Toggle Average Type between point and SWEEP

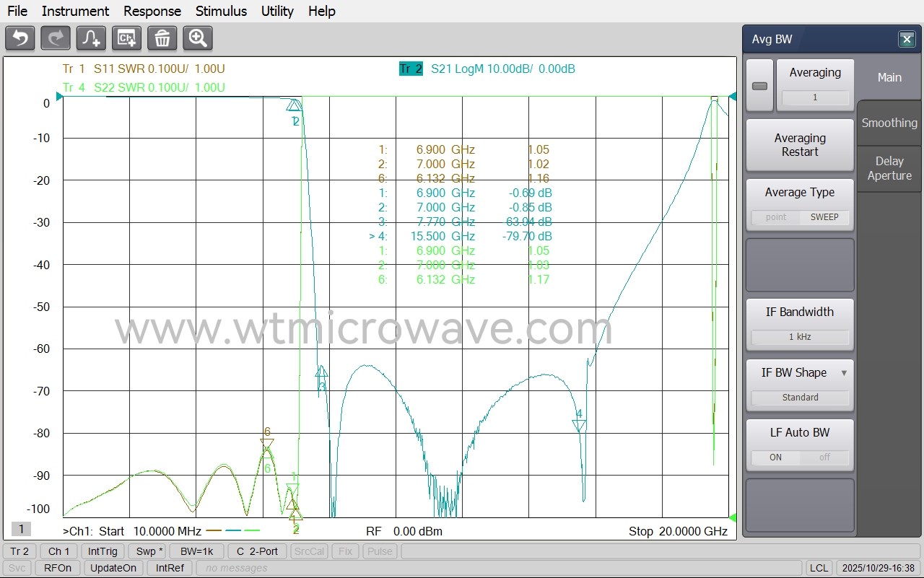click(x=800, y=217)
